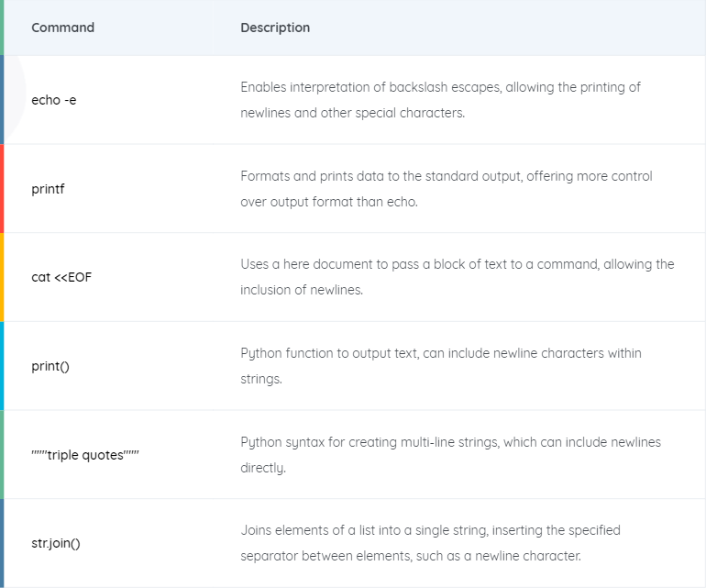Viewport: 706px width, 588px height.
Task: Select the cat <<EOF command cell
Action: (x=61, y=277)
